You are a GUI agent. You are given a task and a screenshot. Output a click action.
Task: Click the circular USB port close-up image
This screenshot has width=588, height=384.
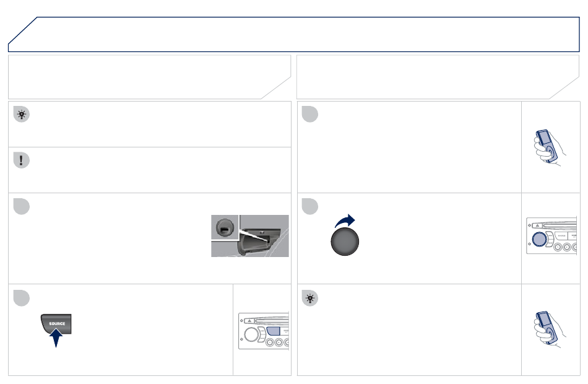[x=225, y=228]
